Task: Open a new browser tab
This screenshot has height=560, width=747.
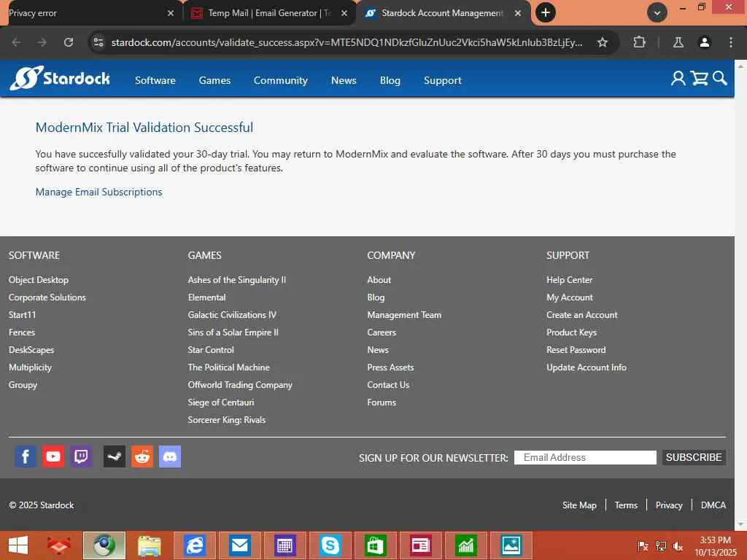Action: click(546, 13)
